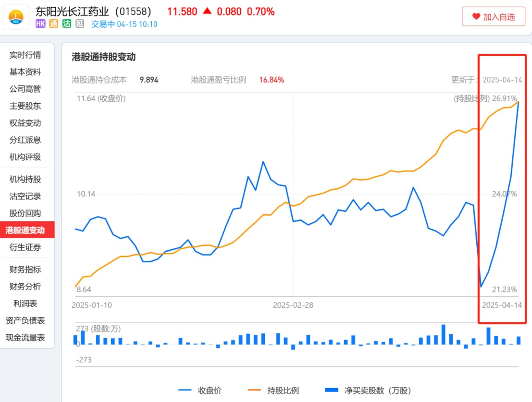Click the red up-triangle price indicator
532x402 pixels.
click(207, 11)
